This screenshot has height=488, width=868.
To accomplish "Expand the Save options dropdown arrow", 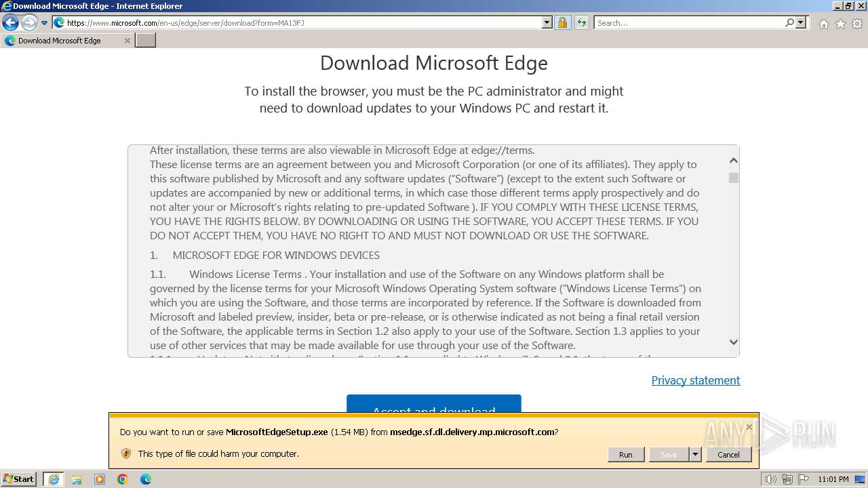I will point(695,455).
